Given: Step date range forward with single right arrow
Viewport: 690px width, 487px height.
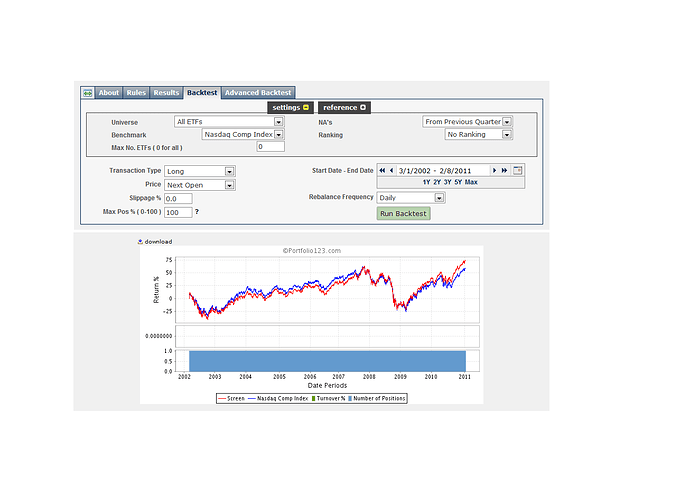Looking at the screenshot, I should pyautogui.click(x=494, y=170).
